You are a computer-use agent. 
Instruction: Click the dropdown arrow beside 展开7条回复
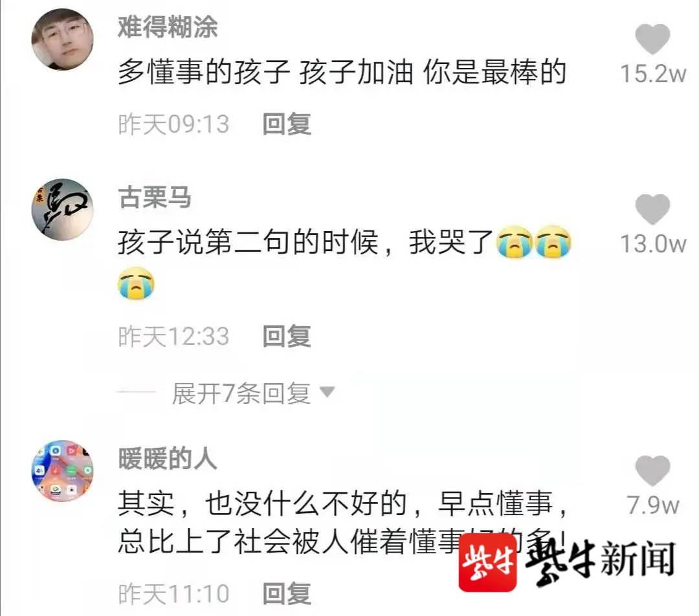click(327, 392)
